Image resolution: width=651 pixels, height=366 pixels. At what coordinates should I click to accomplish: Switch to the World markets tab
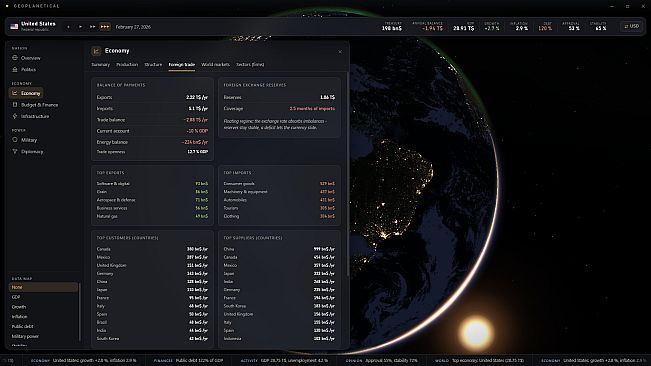point(215,65)
